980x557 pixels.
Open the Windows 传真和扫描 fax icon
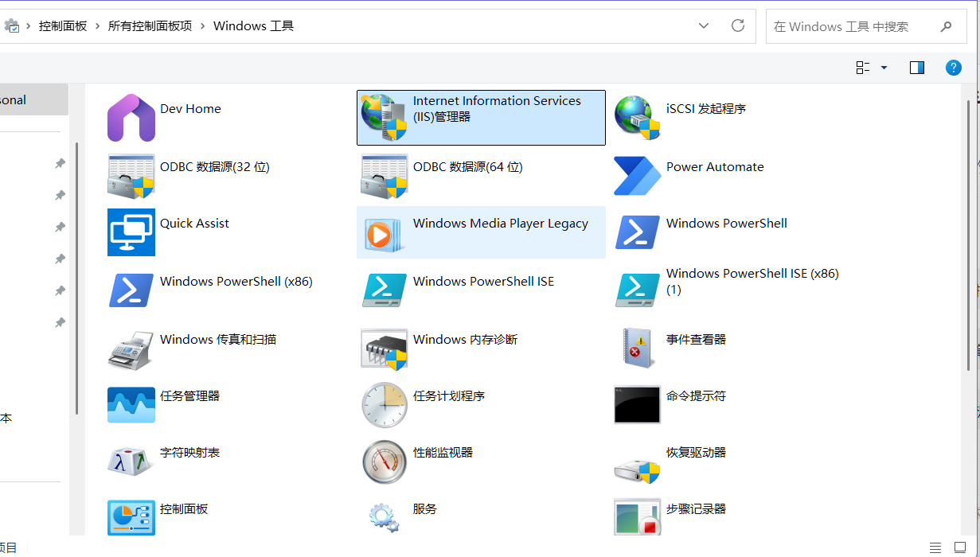131,350
